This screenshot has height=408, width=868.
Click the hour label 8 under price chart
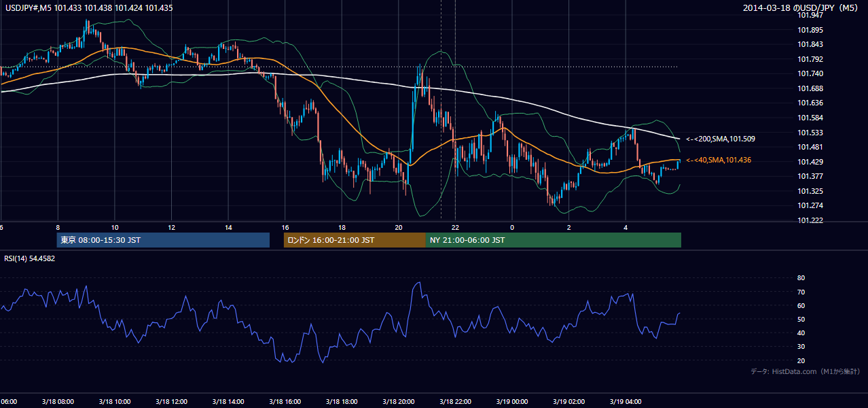[x=58, y=228]
